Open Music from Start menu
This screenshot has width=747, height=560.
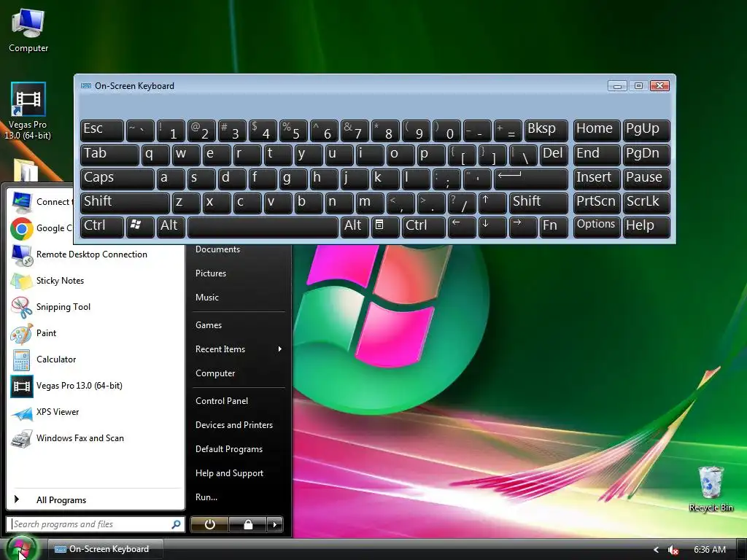[x=206, y=297]
